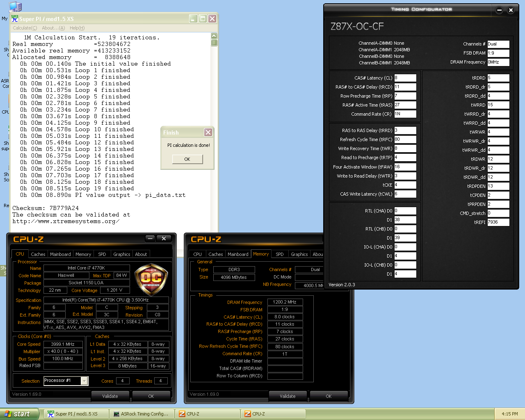Click Four Activate Window (tFAW) field
Screen dimensions: 525x420
405,167
